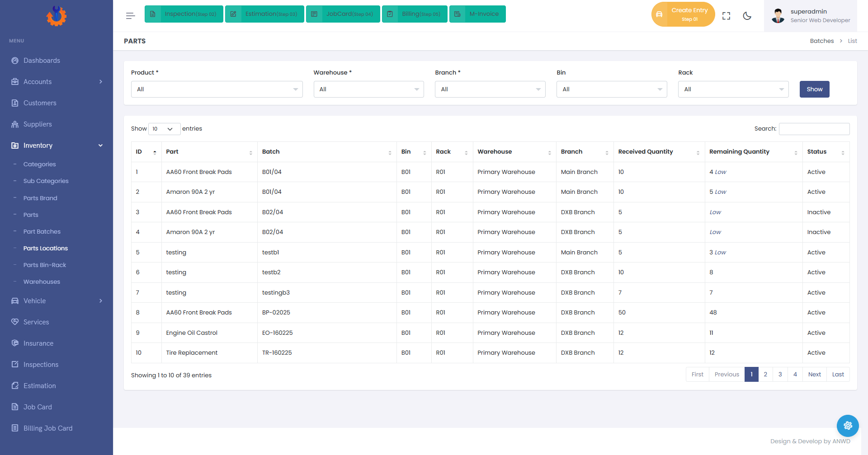The height and width of the screenshot is (455, 868).
Task: Sort table by Bin column arrows
Action: [x=425, y=152]
